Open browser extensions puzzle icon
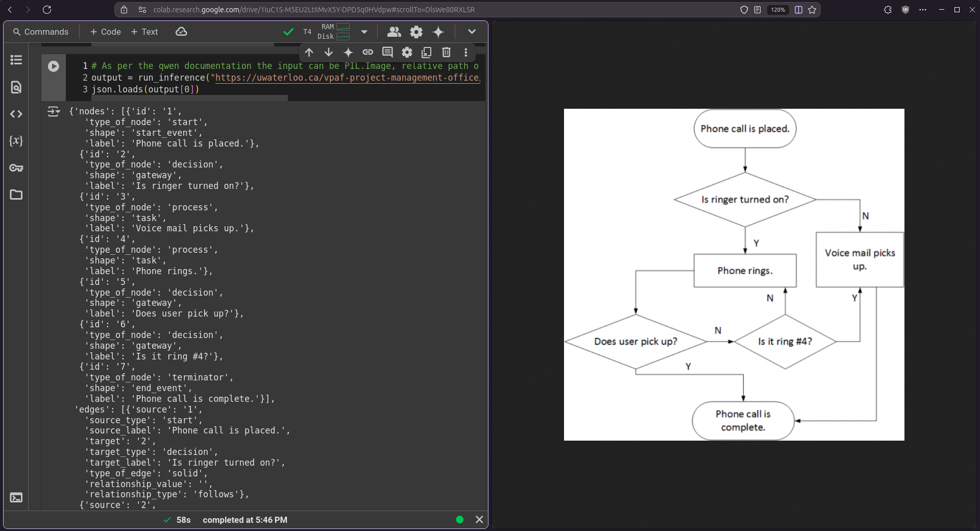The image size is (980, 531). [888, 10]
